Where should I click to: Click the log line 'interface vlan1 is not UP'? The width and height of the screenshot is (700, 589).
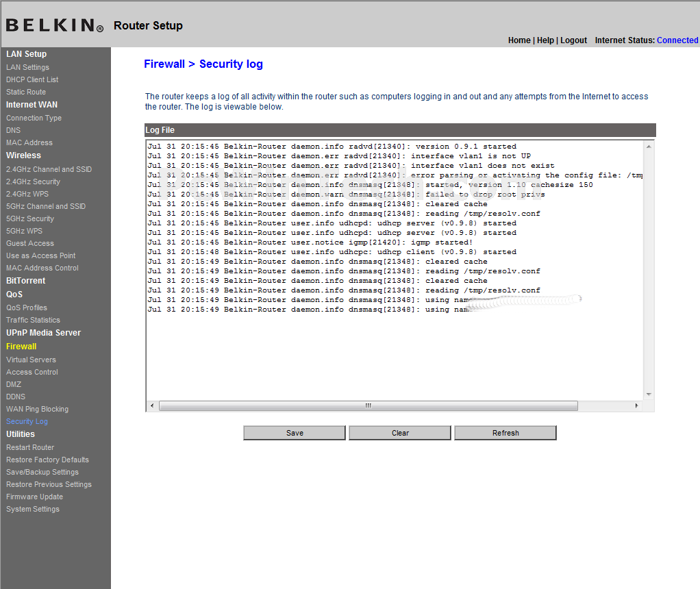[x=339, y=156]
